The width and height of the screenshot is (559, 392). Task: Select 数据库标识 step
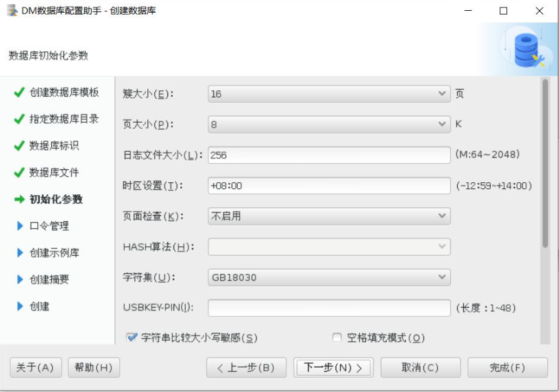pyautogui.click(x=54, y=146)
